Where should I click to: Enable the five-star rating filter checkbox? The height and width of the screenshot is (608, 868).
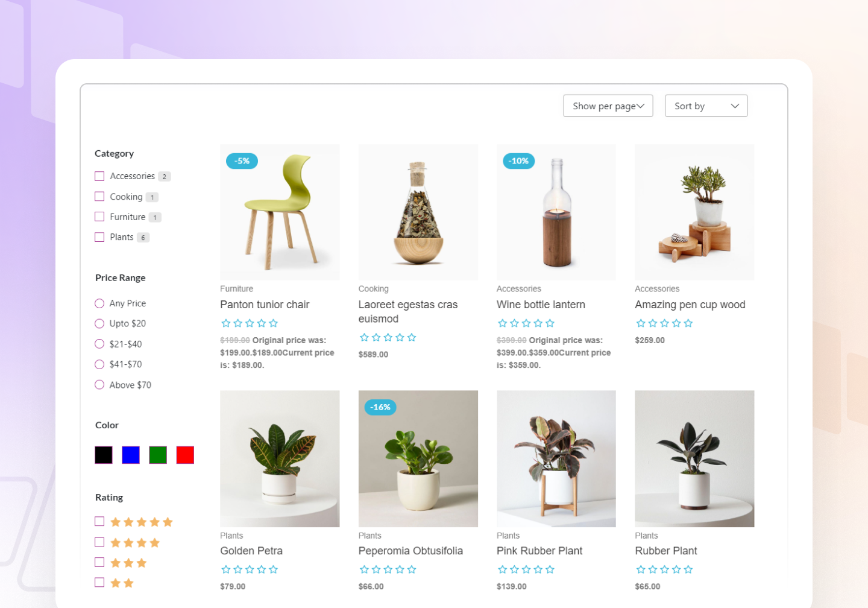(x=99, y=521)
